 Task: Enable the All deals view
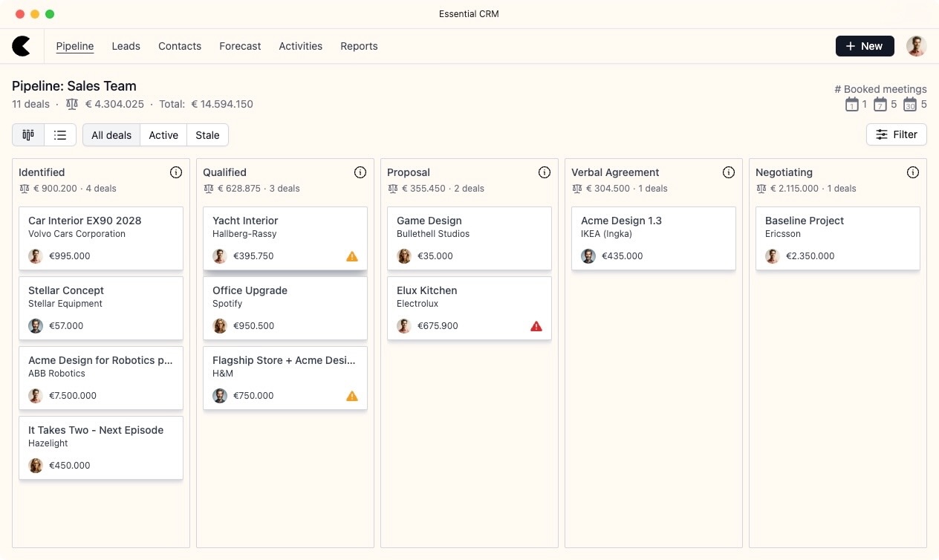[111, 134]
